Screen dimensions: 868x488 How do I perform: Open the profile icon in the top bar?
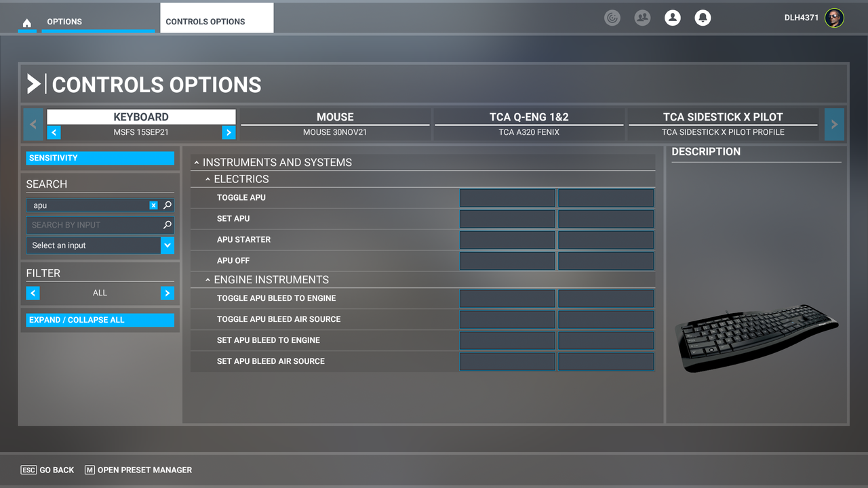click(x=672, y=18)
